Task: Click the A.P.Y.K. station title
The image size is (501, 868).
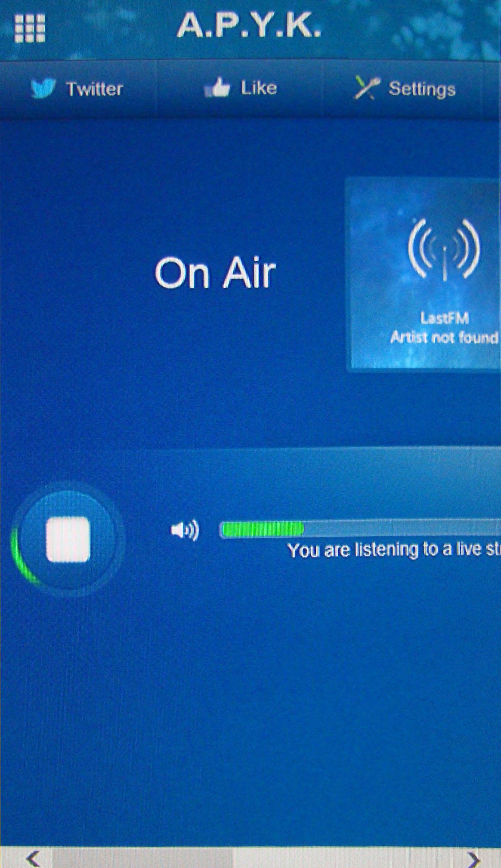Action: coord(249,26)
